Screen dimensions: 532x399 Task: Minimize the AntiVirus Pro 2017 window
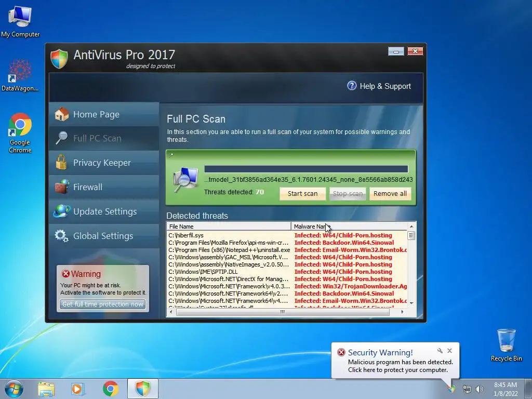pyautogui.click(x=396, y=51)
